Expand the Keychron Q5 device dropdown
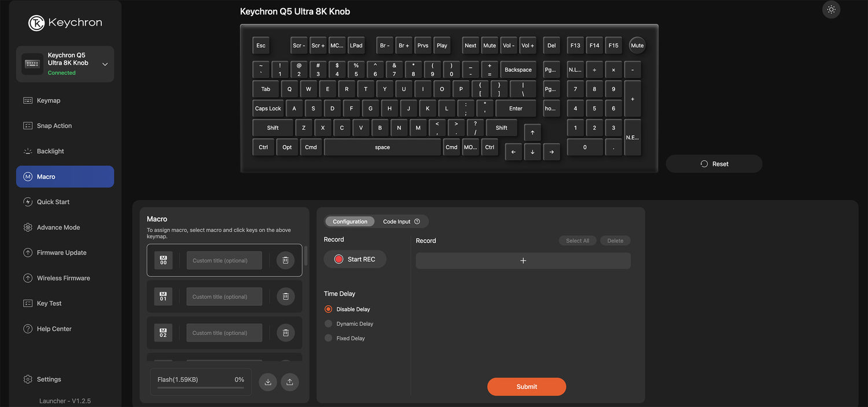Image resolution: width=868 pixels, height=407 pixels. [105, 64]
